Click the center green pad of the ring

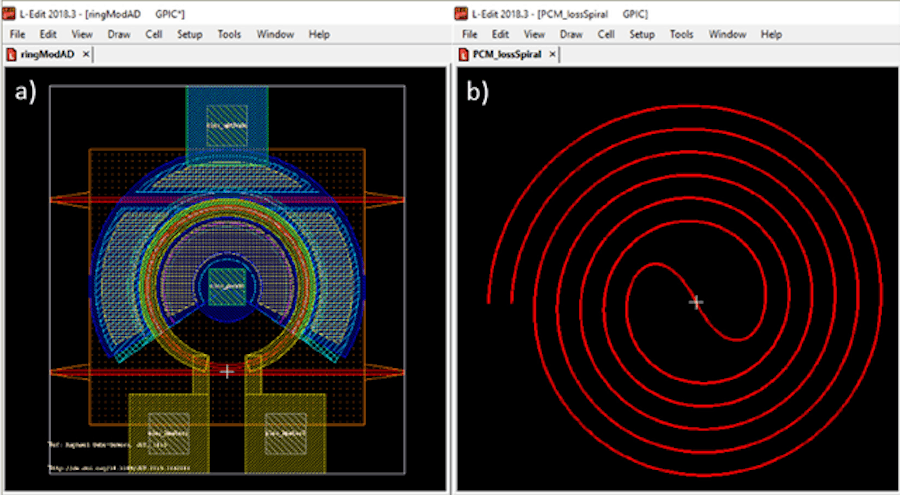pos(227,287)
